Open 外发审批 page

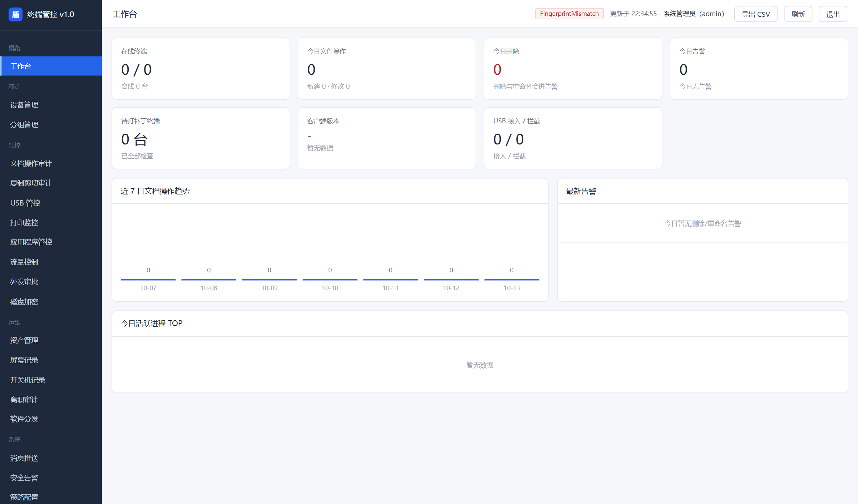click(x=51, y=282)
